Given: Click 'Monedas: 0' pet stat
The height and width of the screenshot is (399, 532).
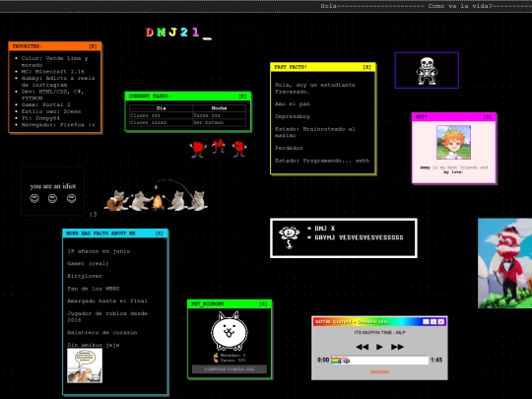Looking at the screenshot, I should (233, 356).
